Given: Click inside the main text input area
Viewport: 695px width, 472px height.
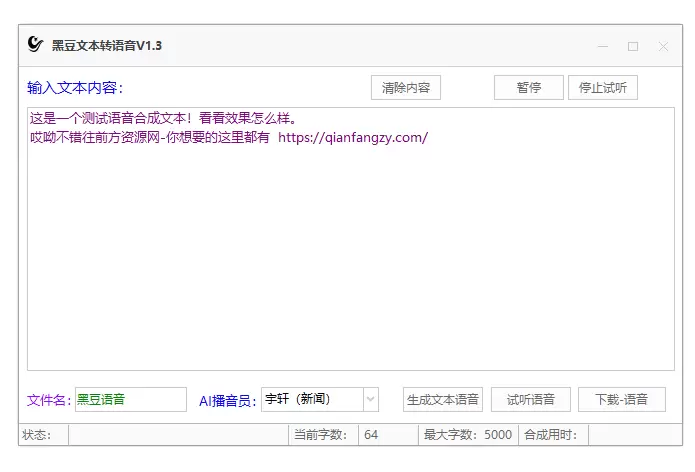Looking at the screenshot, I should (x=351, y=238).
